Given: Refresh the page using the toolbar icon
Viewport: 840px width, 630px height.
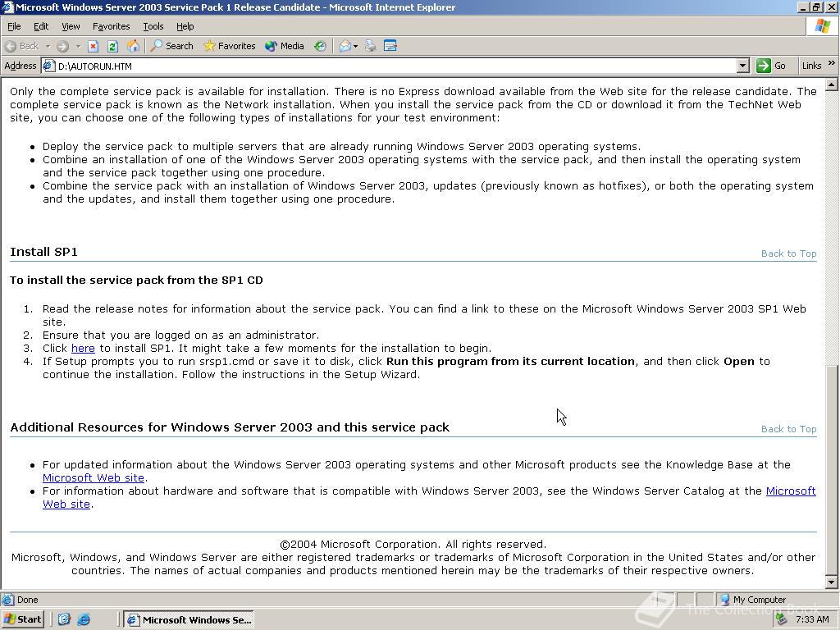Looking at the screenshot, I should click(x=112, y=46).
